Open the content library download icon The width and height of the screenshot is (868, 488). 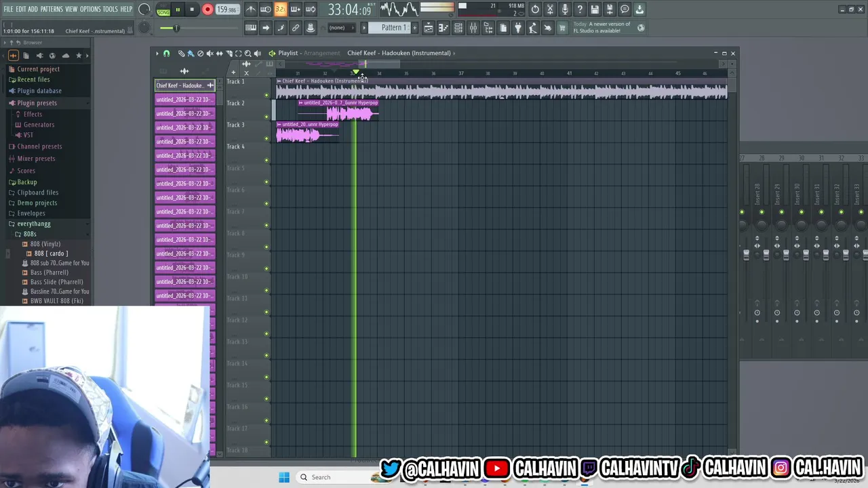(x=639, y=9)
